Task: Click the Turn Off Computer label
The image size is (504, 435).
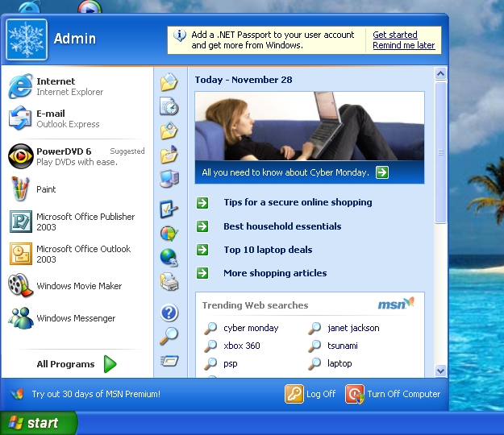Action: tap(404, 394)
